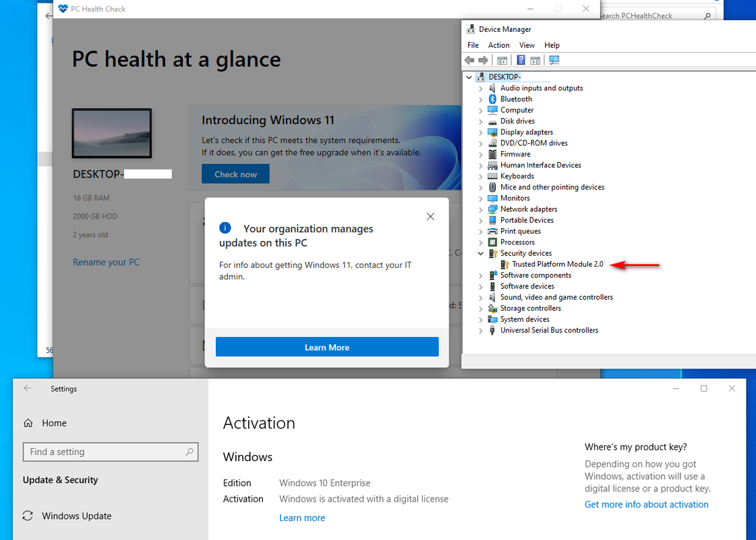Expand the Audio inputs and outputs node
Screen dimensions: 756x540
pos(480,88)
